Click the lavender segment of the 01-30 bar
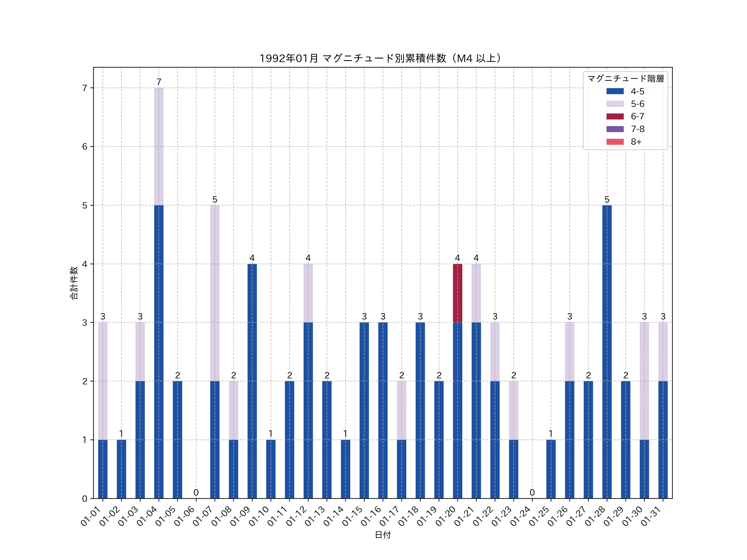 click(x=644, y=381)
